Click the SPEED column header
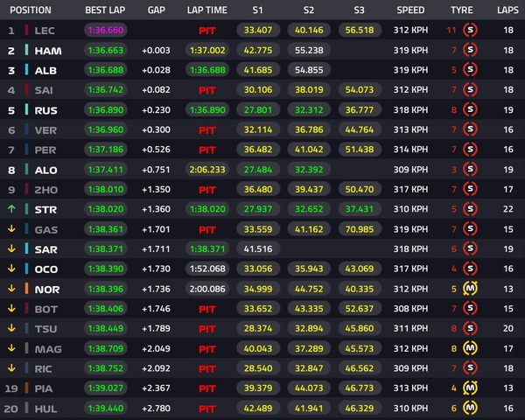 coord(410,10)
